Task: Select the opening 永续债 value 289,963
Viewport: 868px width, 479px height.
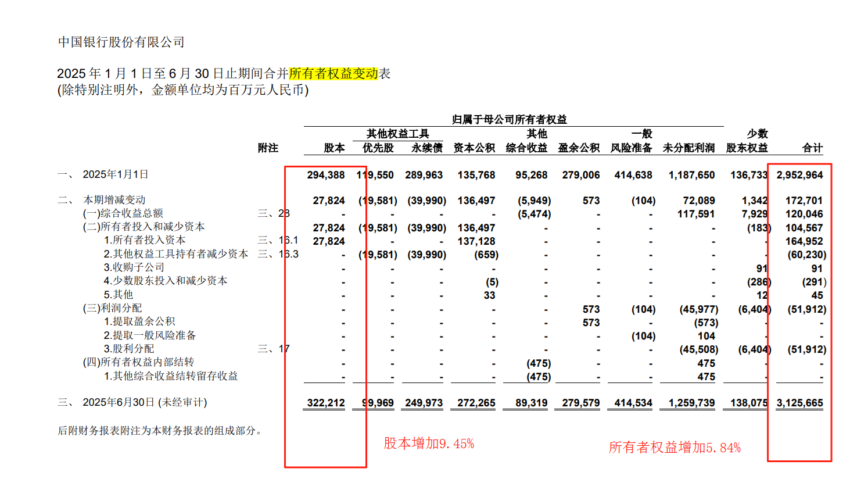Action: pos(424,175)
